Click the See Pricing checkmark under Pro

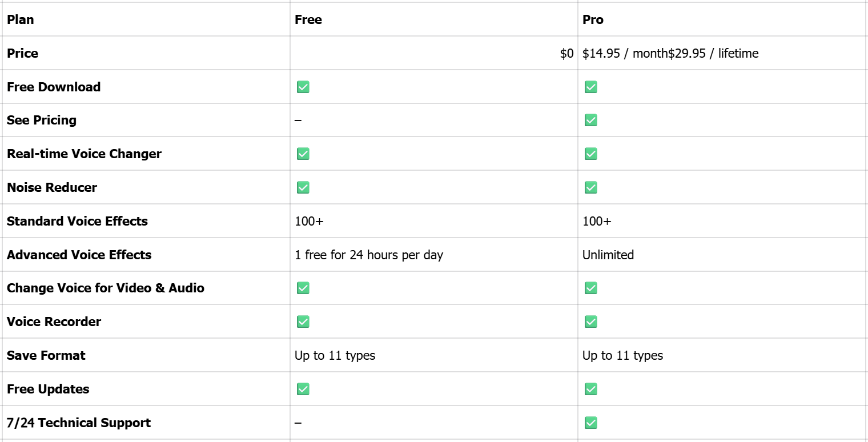click(590, 120)
